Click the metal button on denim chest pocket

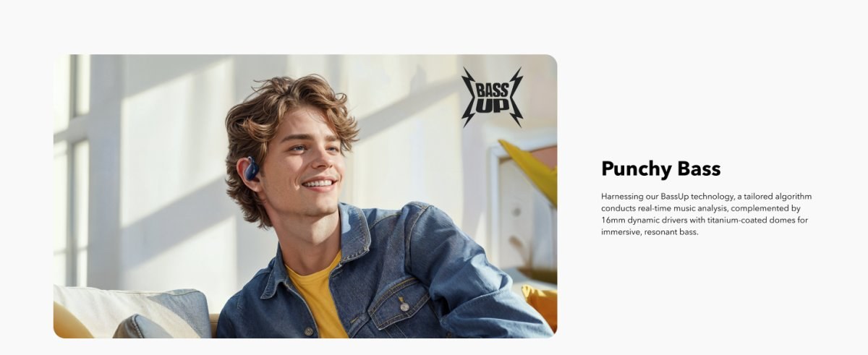[x=404, y=306]
